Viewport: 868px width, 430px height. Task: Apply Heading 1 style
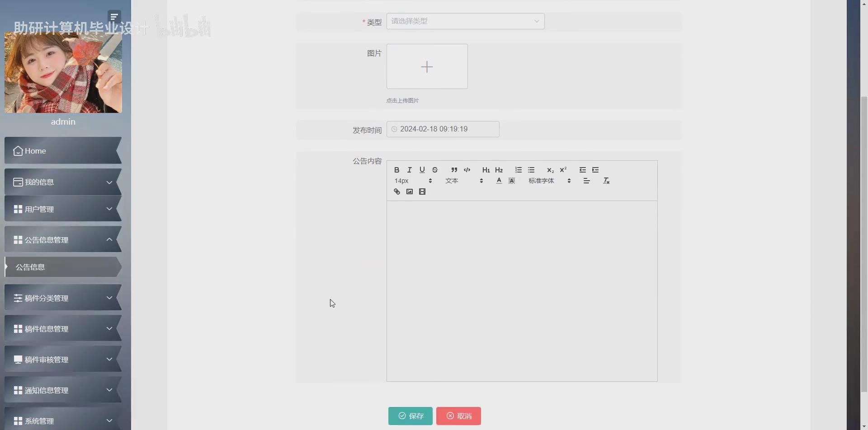pos(486,170)
